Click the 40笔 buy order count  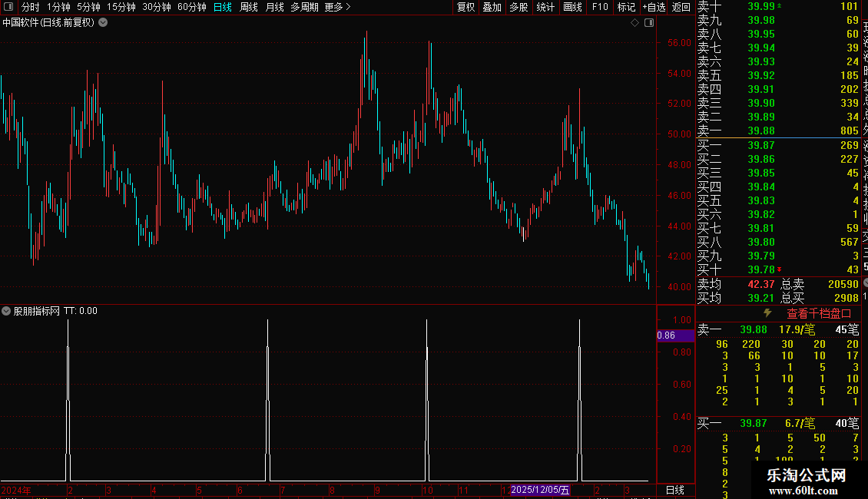point(847,423)
